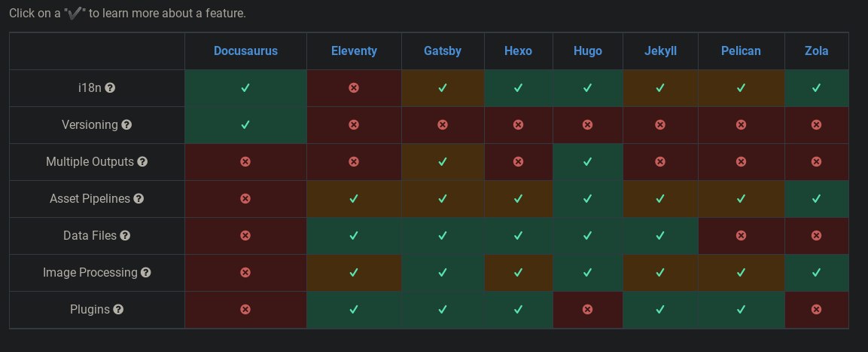This screenshot has height=352, width=868.
Task: Click the help icon next to Plugins
Action: [x=118, y=309]
